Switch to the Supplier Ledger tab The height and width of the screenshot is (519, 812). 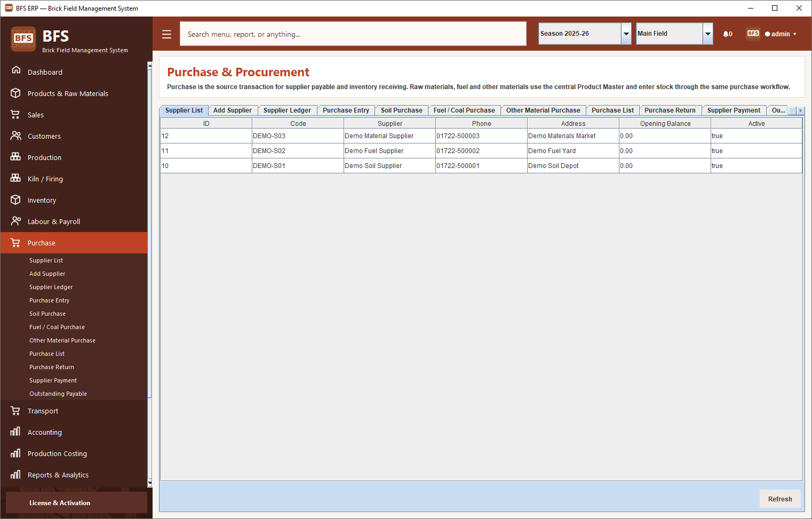pos(287,110)
